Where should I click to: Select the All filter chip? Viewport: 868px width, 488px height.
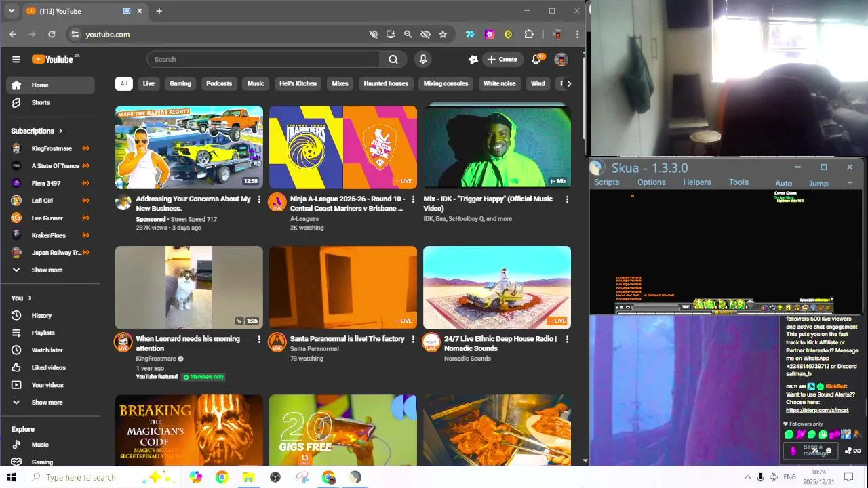pos(123,83)
